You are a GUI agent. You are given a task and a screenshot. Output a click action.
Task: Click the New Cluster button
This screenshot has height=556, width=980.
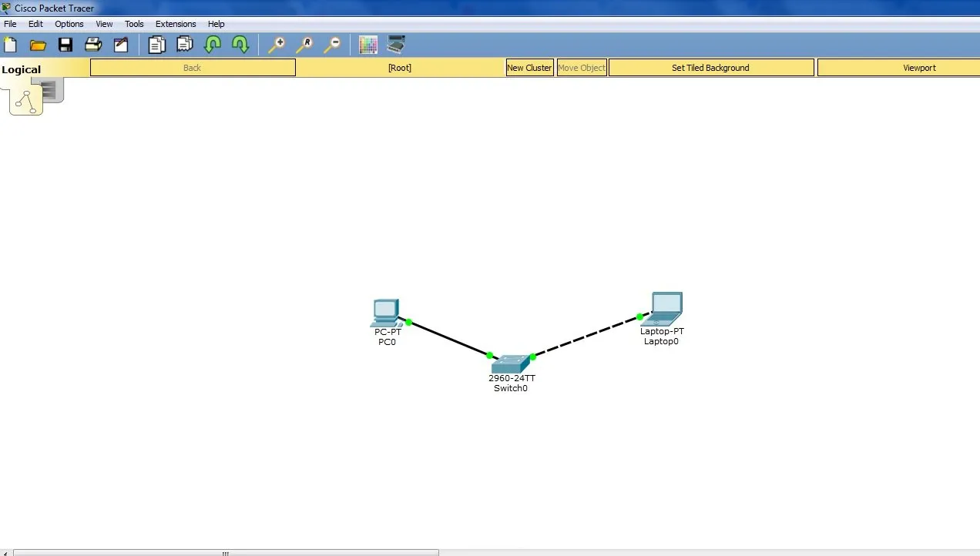pos(529,68)
